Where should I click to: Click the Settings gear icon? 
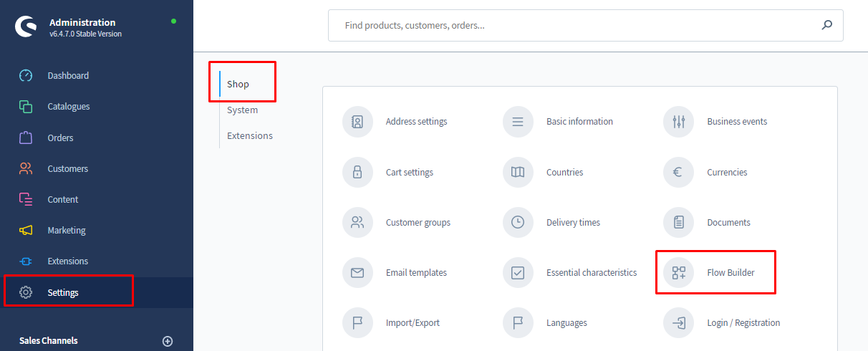click(x=26, y=292)
